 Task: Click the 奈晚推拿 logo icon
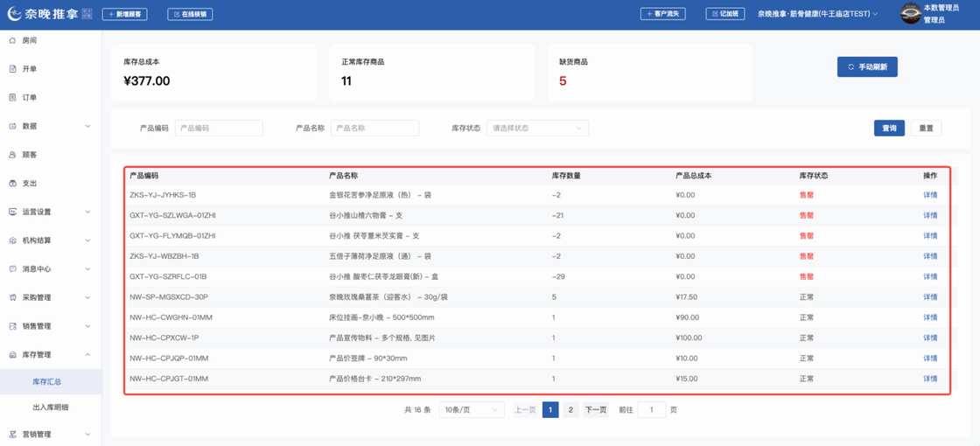pos(16,14)
